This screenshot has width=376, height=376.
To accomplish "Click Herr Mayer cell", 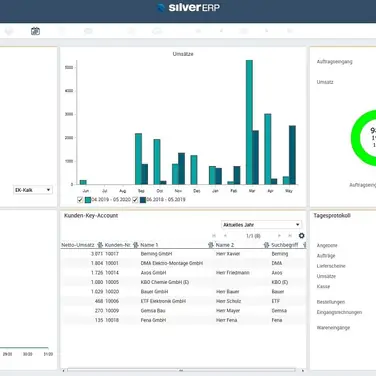I will click(228, 311).
